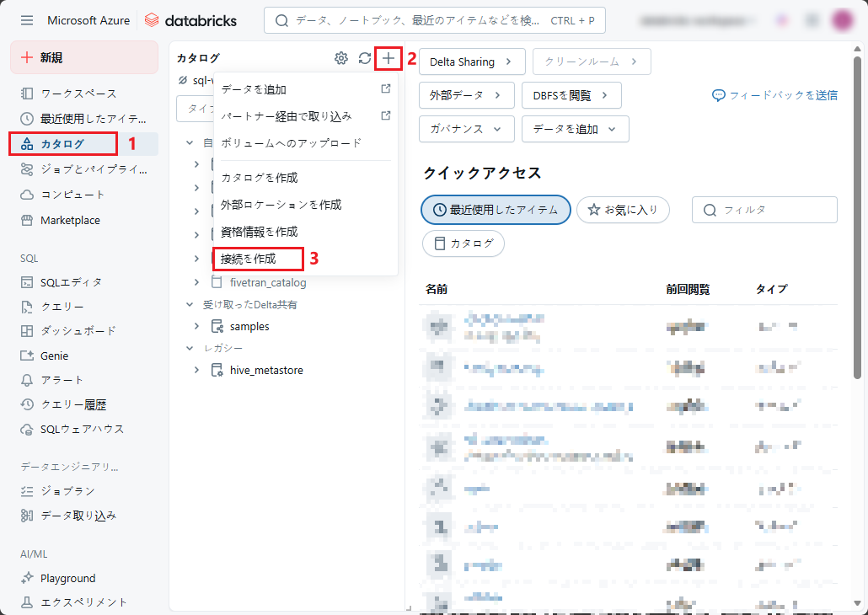868x615 pixels.
Task: Go to Genie in the sidebar
Action: 54,356
